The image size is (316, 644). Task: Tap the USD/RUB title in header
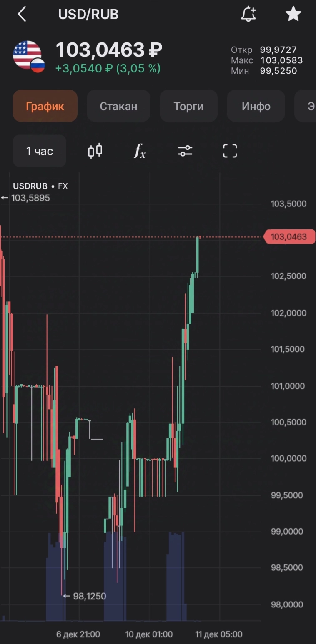(x=88, y=15)
